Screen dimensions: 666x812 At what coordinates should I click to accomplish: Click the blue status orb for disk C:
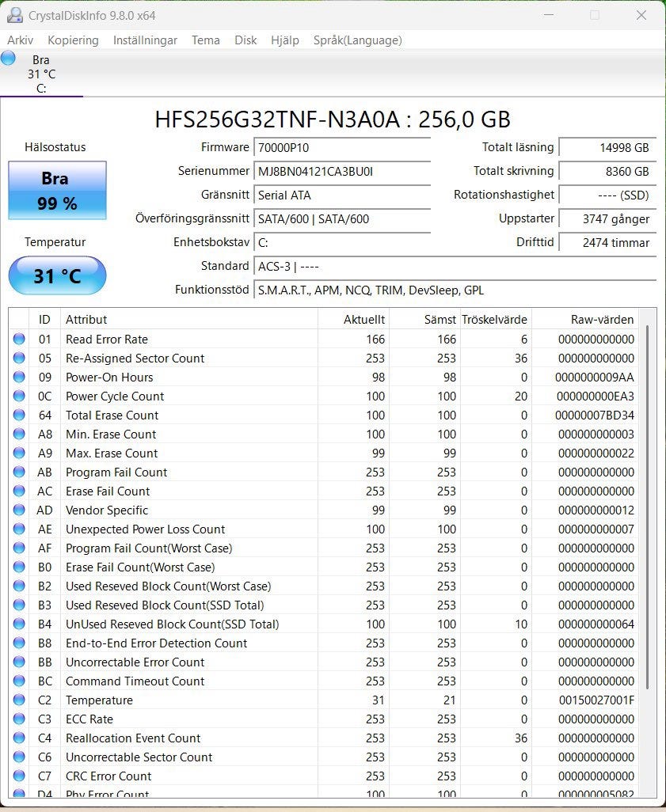click(x=9, y=59)
